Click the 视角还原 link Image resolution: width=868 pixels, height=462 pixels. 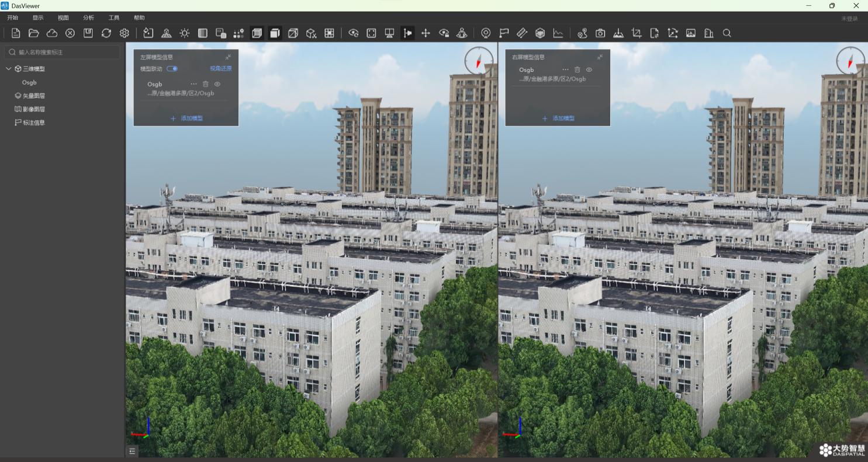point(221,68)
